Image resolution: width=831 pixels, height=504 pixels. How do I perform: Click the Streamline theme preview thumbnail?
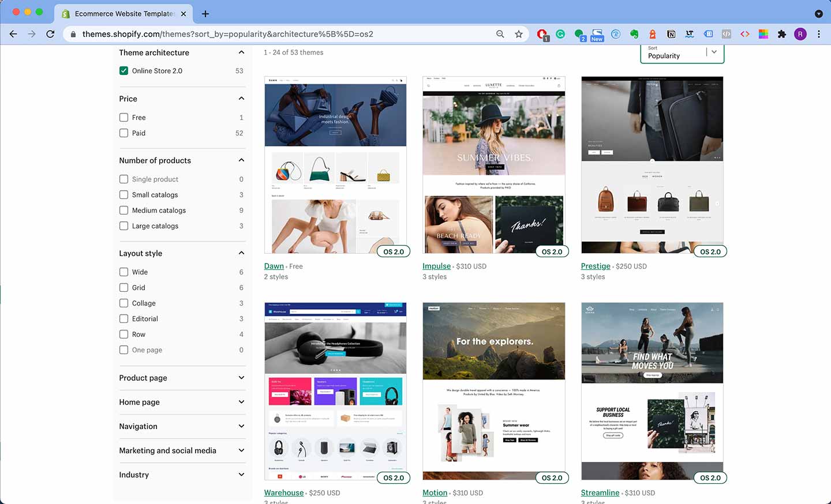[652, 391]
